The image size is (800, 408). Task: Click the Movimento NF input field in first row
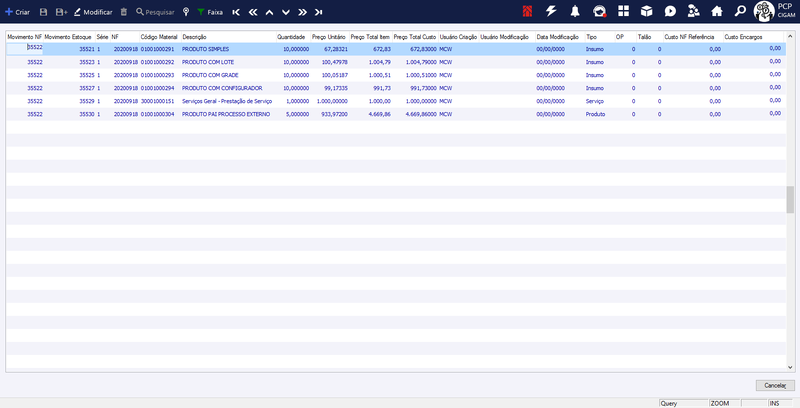pos(24,47)
